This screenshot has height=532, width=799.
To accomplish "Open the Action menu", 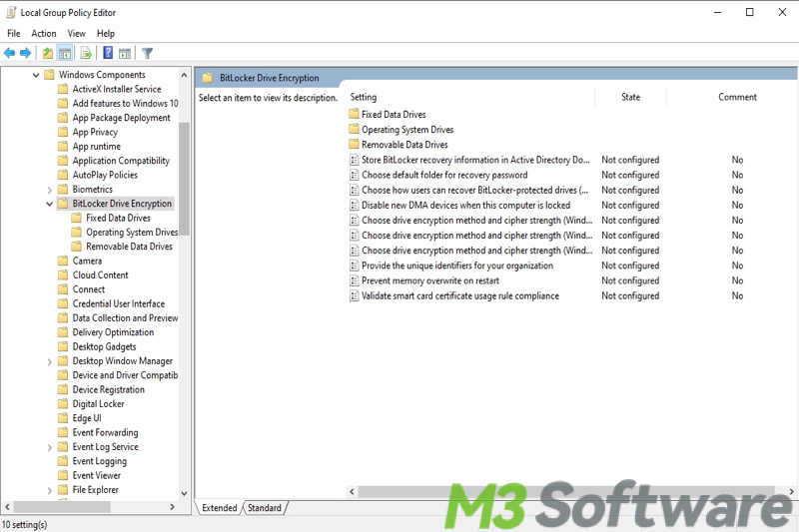I will (x=44, y=33).
